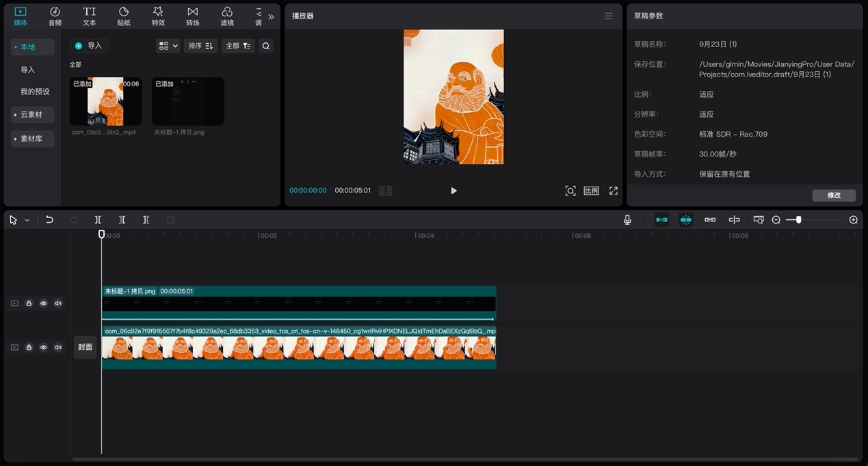Click the timeline playhead marker
Viewport: 868px width, 466px height.
point(101,234)
